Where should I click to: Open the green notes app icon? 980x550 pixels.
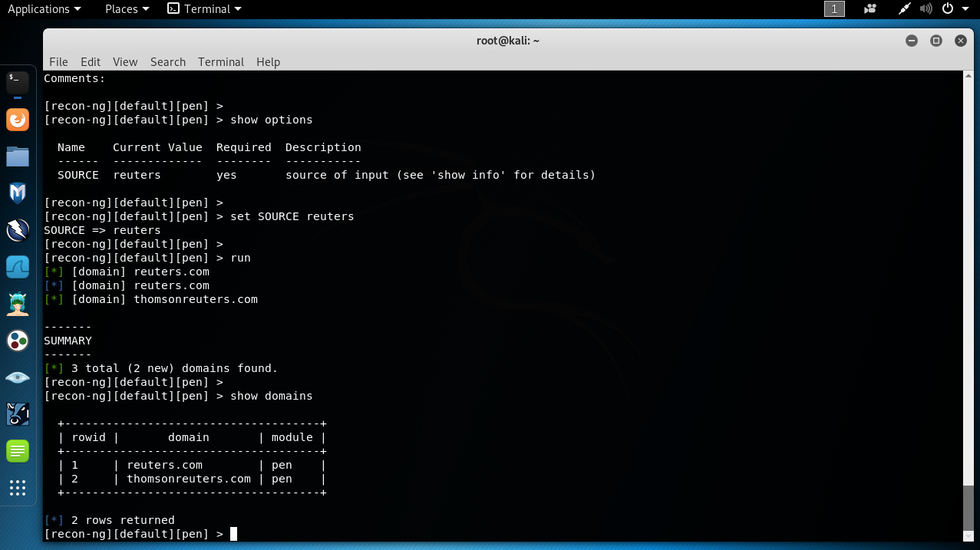17,451
